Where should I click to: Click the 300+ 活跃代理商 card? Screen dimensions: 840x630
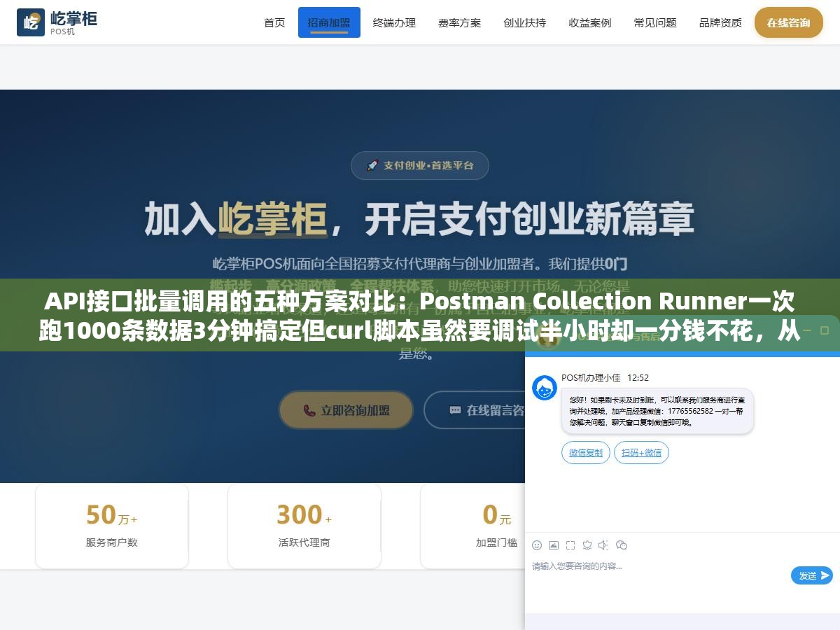(x=304, y=525)
